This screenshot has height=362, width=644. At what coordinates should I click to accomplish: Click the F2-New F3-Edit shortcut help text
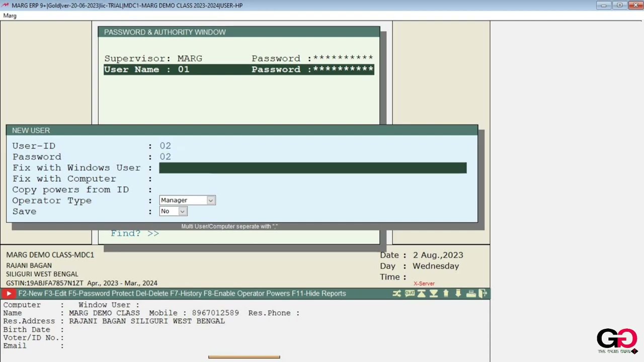pyautogui.click(x=182, y=294)
